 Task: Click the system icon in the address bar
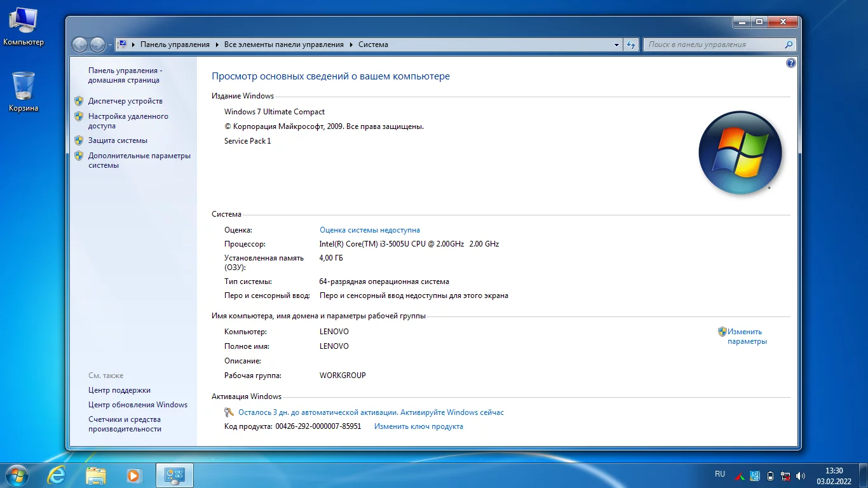coord(123,44)
